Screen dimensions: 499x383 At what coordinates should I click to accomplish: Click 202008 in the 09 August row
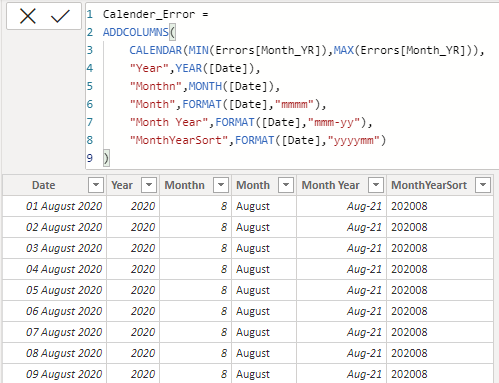[x=440, y=374]
